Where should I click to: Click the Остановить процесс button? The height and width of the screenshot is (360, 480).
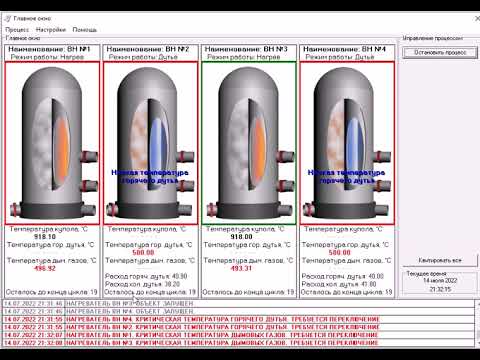point(440,52)
